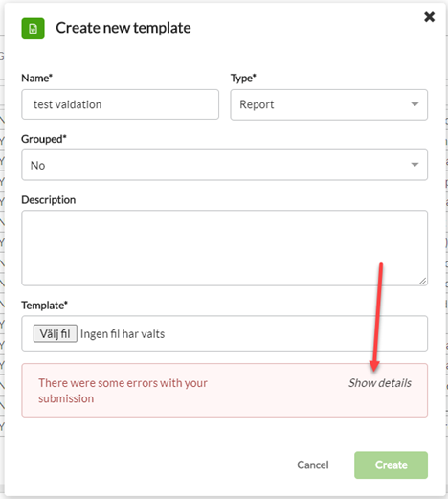Click the caret arrow in Type field
Screen dimensions: 448x499
pos(414,104)
